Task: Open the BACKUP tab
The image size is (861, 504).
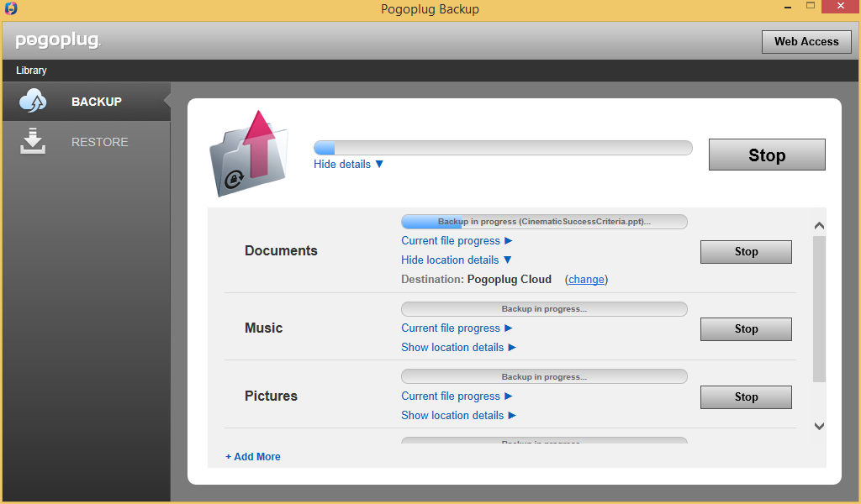Action: tap(87, 102)
